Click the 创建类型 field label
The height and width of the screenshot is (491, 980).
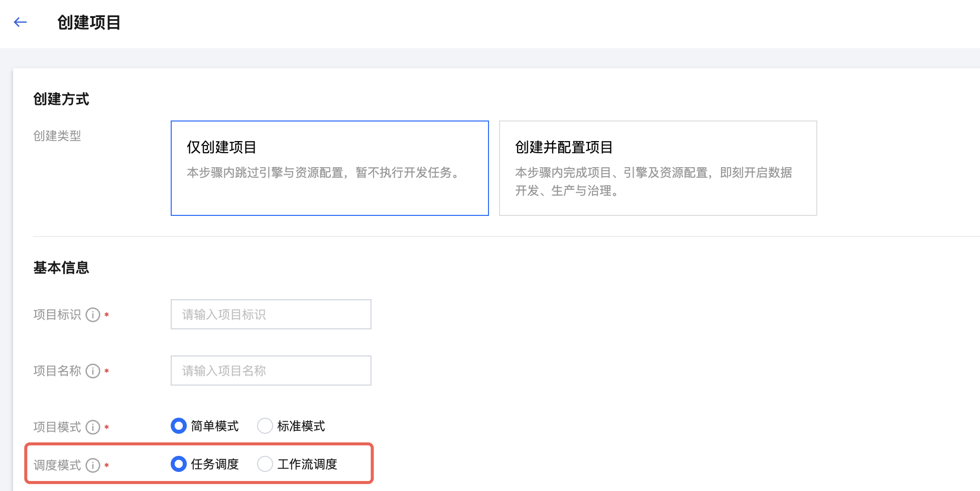coord(57,136)
